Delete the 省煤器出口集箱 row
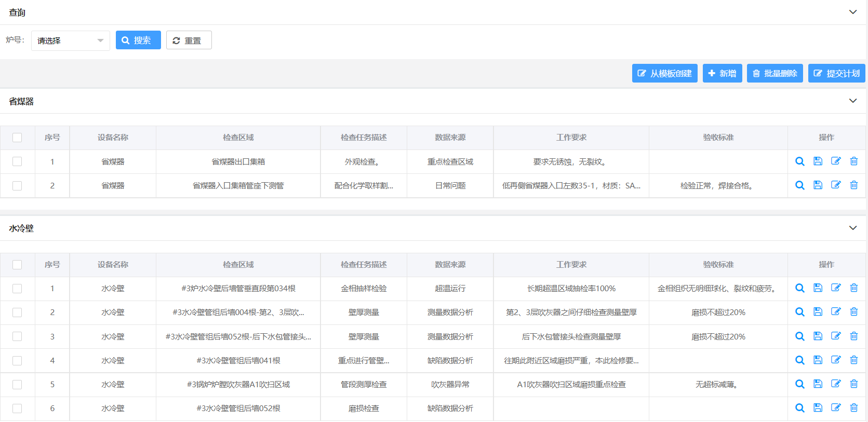The width and height of the screenshot is (868, 422). (854, 161)
